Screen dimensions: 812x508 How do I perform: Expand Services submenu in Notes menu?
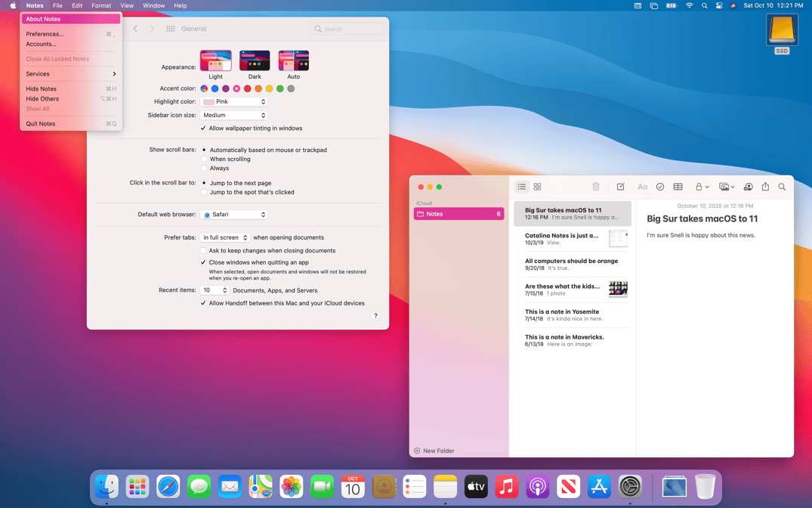click(x=71, y=73)
